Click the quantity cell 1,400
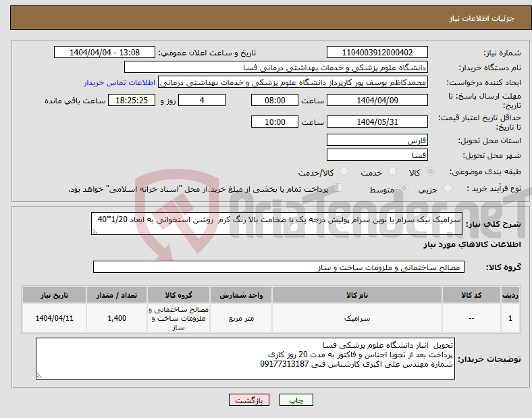 (117, 318)
